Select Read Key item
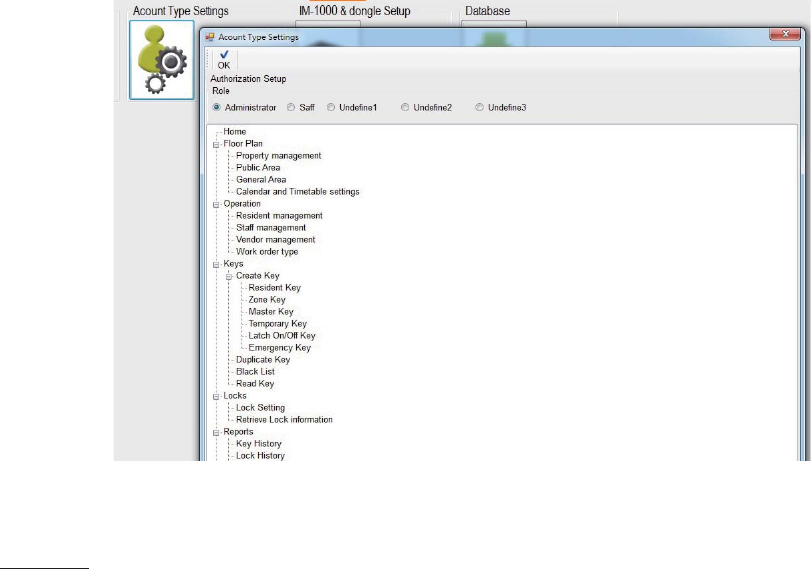 (x=255, y=383)
